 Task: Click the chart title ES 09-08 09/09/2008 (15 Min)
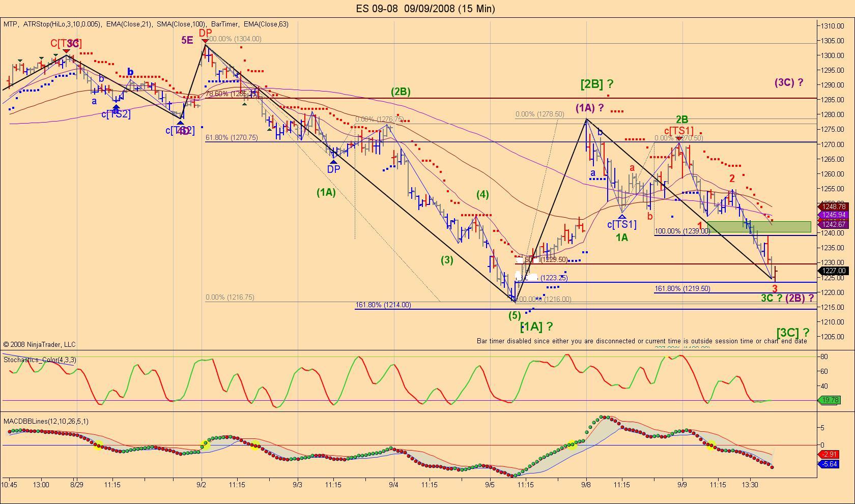tap(425, 8)
